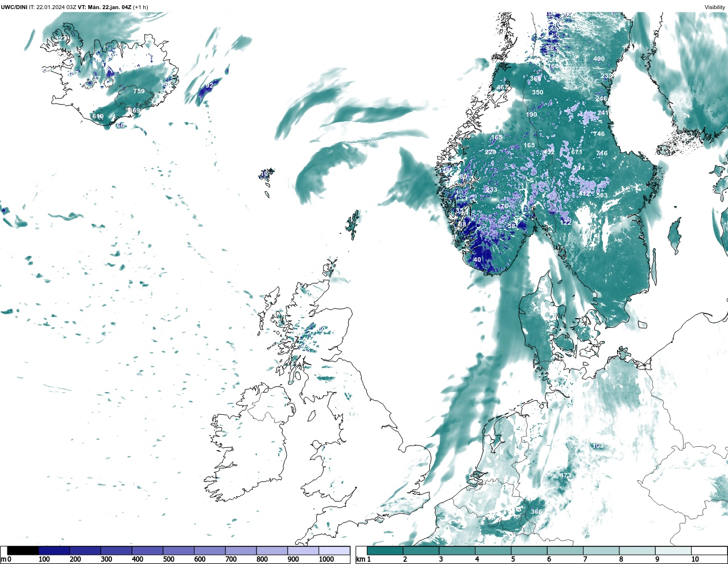728x564 pixels.
Task: Click the '300' tick on the metre legend
Action: pos(106,559)
